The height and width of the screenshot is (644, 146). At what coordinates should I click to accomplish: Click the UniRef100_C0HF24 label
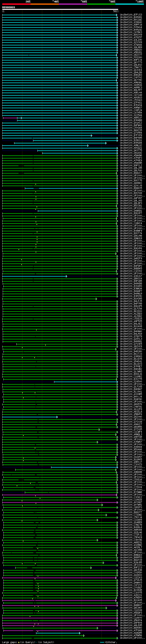[x=131, y=110]
